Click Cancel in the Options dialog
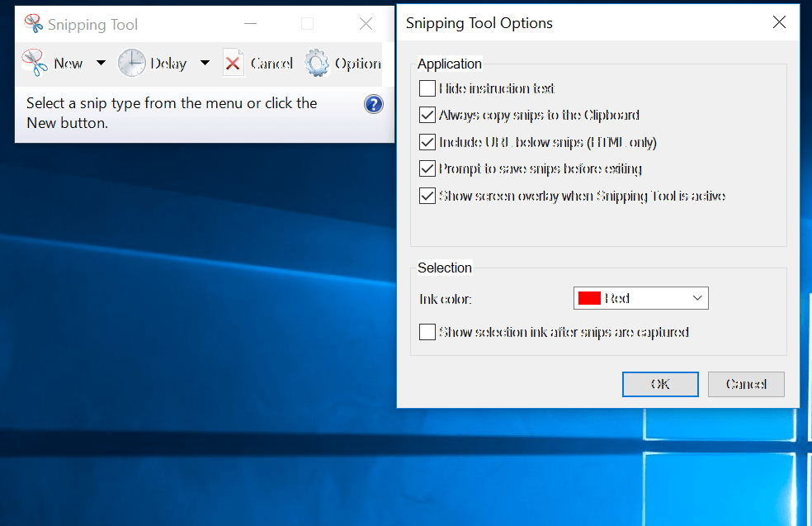The width and height of the screenshot is (812, 526). pyautogui.click(x=746, y=384)
